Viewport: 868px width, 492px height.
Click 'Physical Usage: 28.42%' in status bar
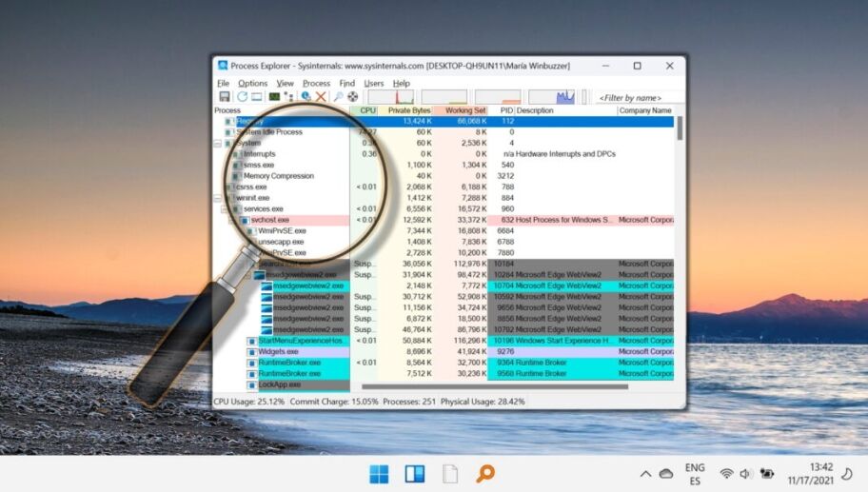[483, 402]
